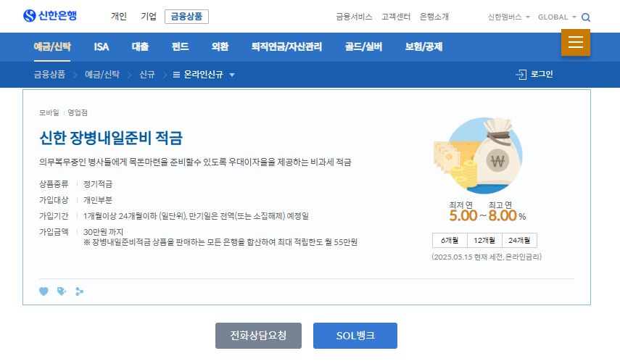Open the 금융서비스 menu
620x364 pixels.
point(354,17)
